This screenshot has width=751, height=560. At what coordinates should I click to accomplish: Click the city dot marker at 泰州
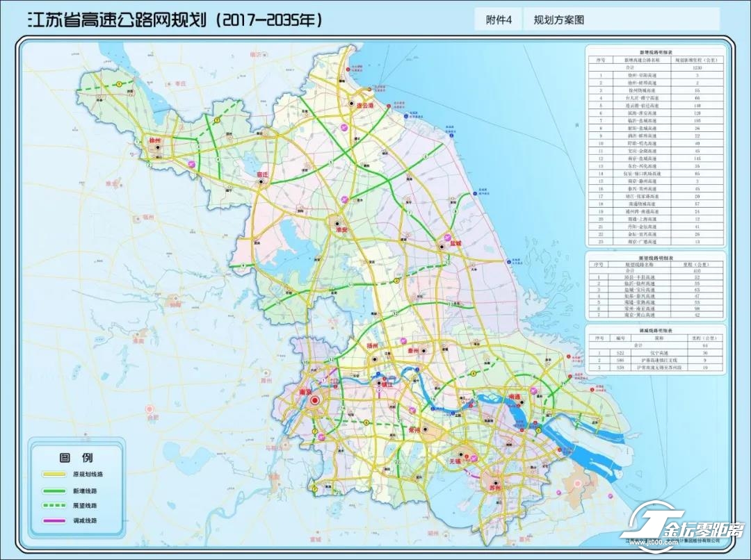pyautogui.click(x=423, y=351)
